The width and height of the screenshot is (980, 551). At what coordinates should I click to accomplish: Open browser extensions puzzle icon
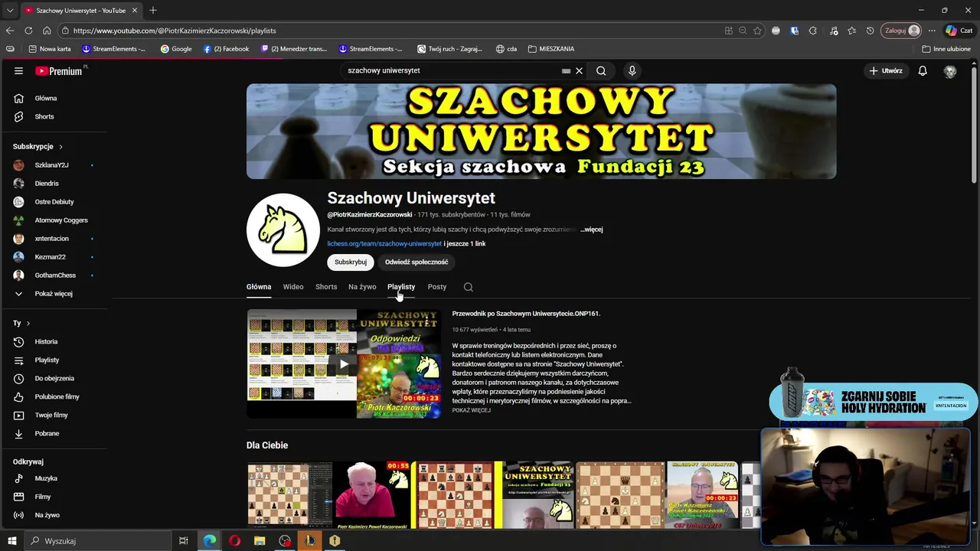tap(812, 31)
